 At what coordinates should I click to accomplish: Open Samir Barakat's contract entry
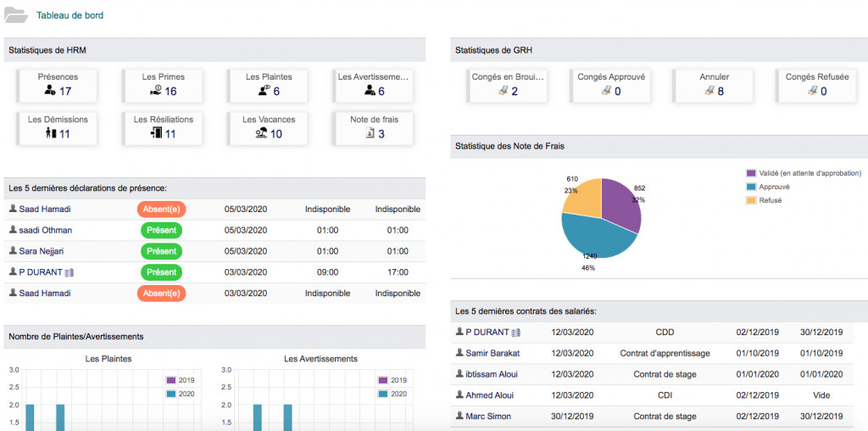[492, 353]
